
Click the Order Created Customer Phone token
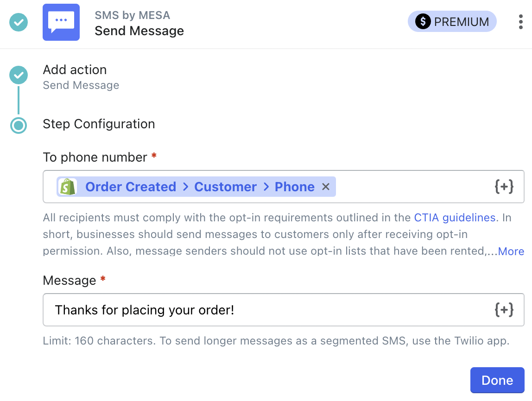click(199, 187)
